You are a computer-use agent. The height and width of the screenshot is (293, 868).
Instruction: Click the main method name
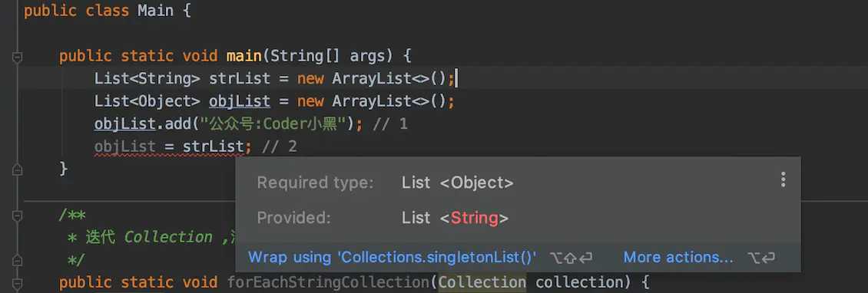coord(244,56)
